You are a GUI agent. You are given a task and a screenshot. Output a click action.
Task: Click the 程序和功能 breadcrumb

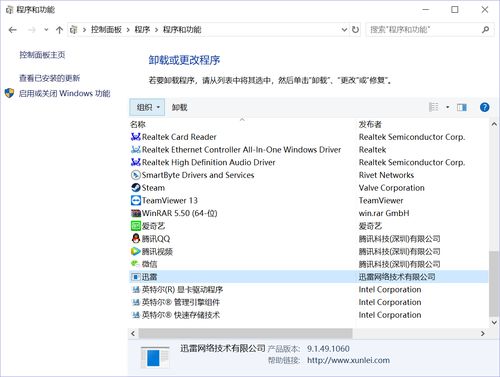182,30
